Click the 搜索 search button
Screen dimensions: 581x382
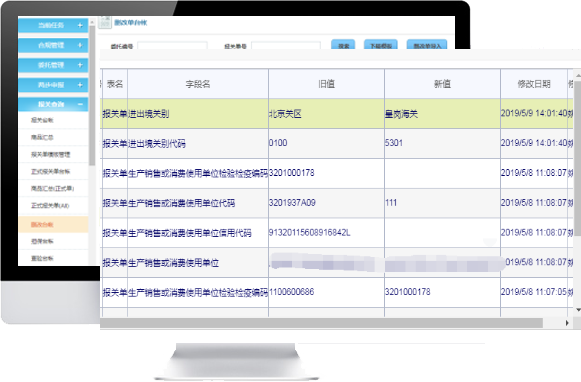coord(343,45)
